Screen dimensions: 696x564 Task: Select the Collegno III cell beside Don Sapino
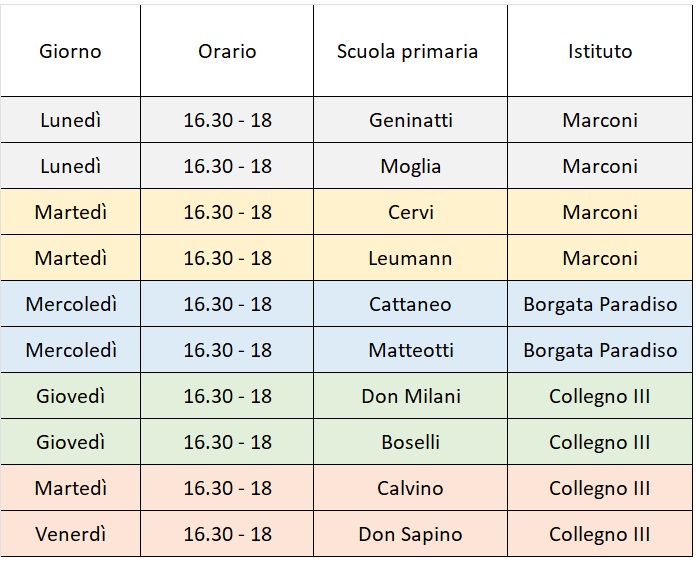600,534
